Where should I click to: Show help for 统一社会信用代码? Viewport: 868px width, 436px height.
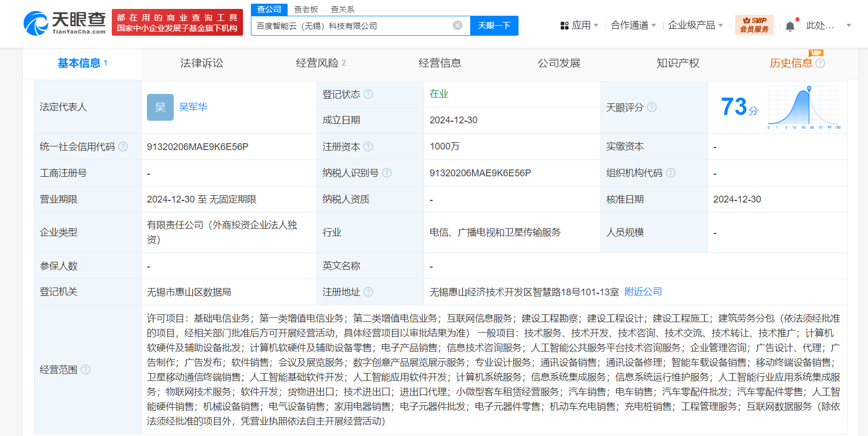tap(123, 146)
